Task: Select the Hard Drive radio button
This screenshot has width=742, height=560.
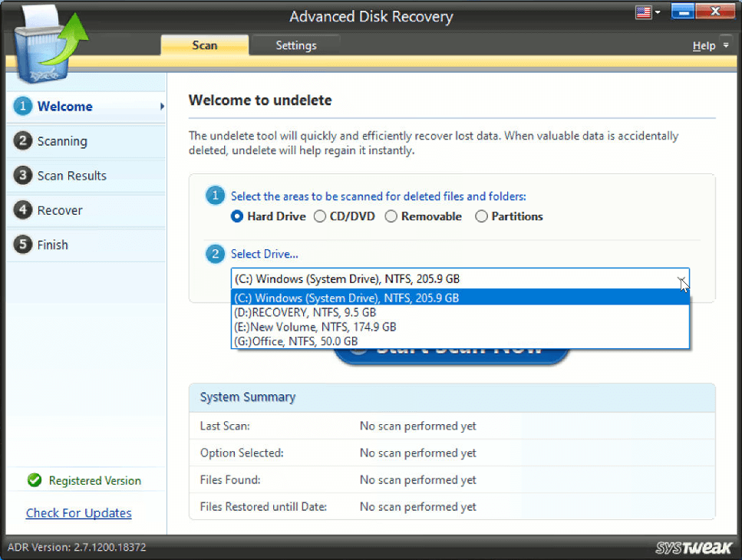Action: pyautogui.click(x=236, y=216)
